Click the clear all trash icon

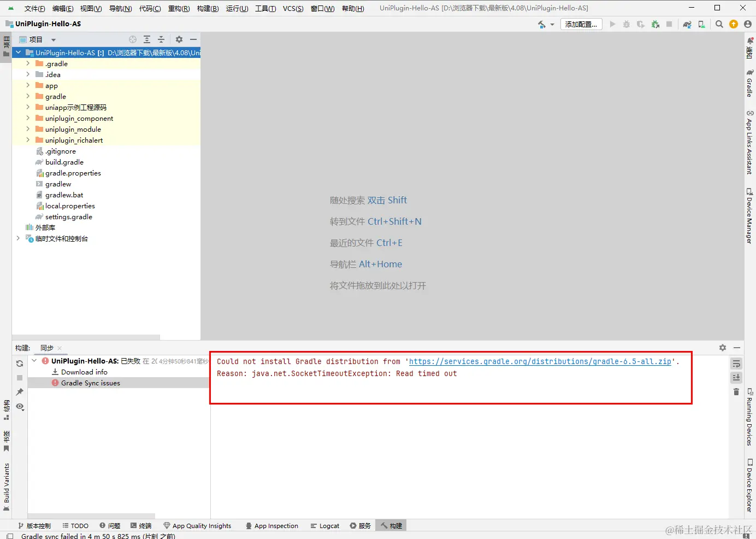tap(736, 391)
